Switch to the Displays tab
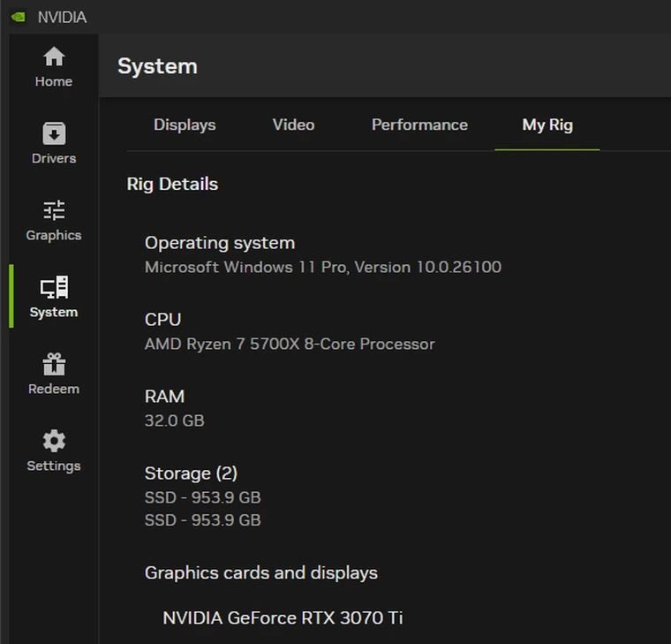671x644 pixels. click(185, 125)
